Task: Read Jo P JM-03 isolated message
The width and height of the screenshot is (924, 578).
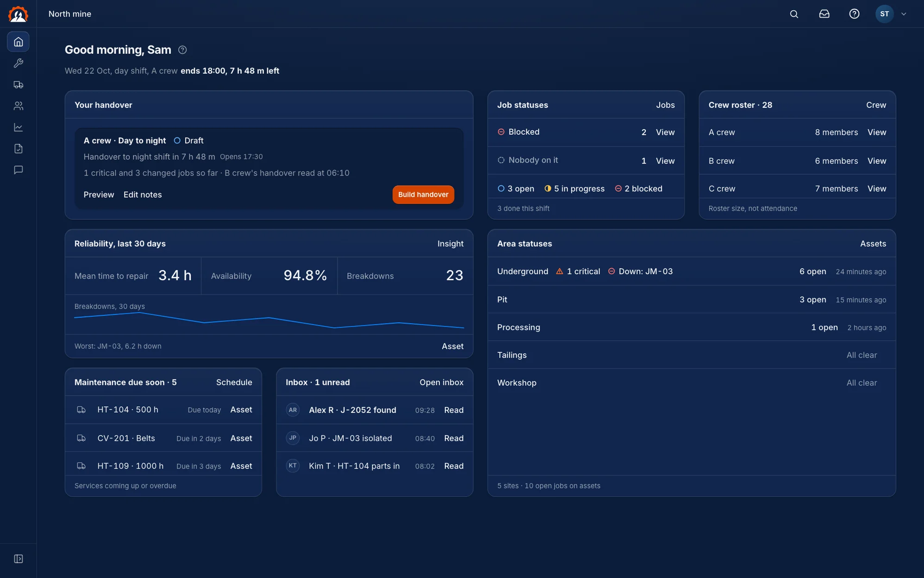Action: coord(454,438)
